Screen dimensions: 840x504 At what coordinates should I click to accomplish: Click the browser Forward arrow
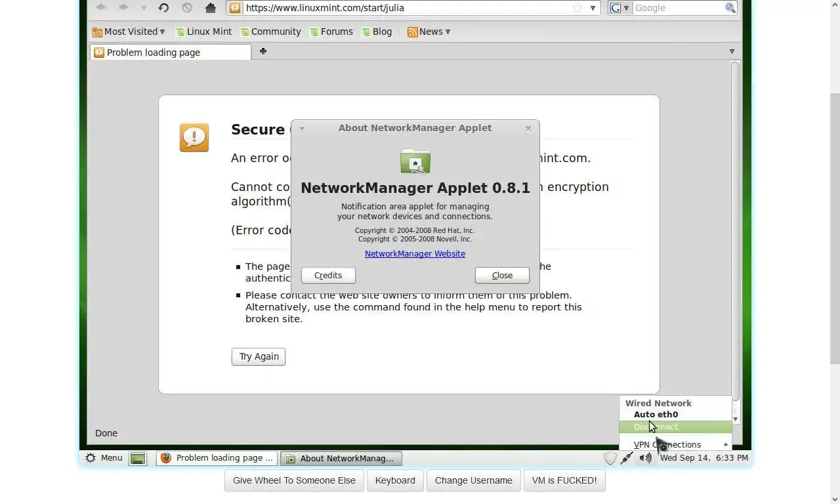pyautogui.click(x=123, y=8)
